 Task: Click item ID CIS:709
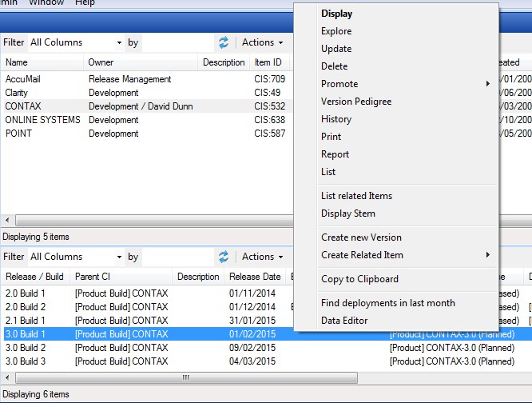click(270, 79)
